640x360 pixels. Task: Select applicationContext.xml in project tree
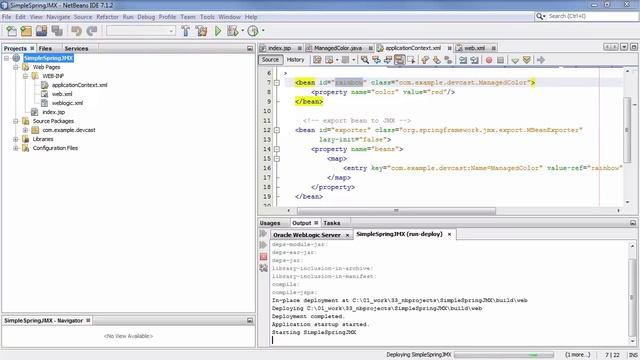[80, 85]
